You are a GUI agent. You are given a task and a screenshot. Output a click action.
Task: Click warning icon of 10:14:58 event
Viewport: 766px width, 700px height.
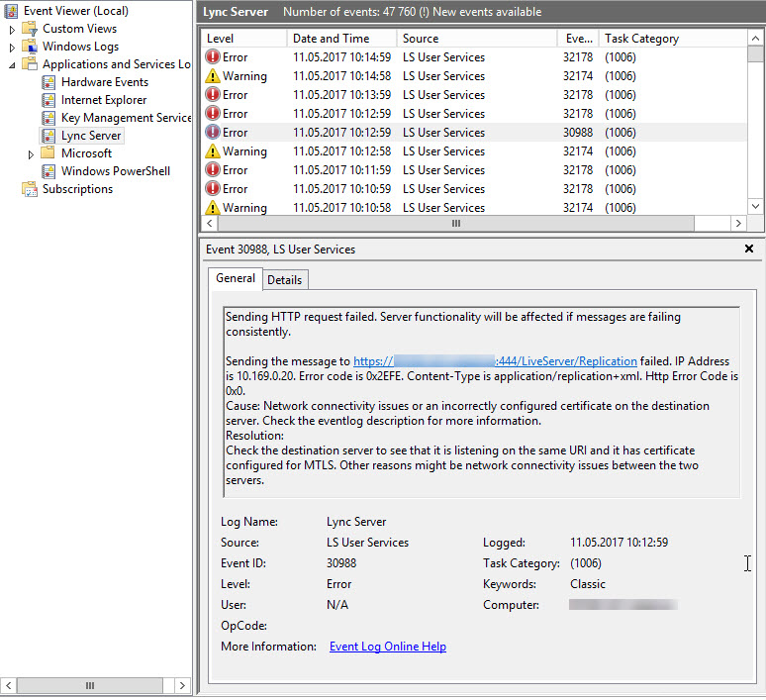[213, 76]
